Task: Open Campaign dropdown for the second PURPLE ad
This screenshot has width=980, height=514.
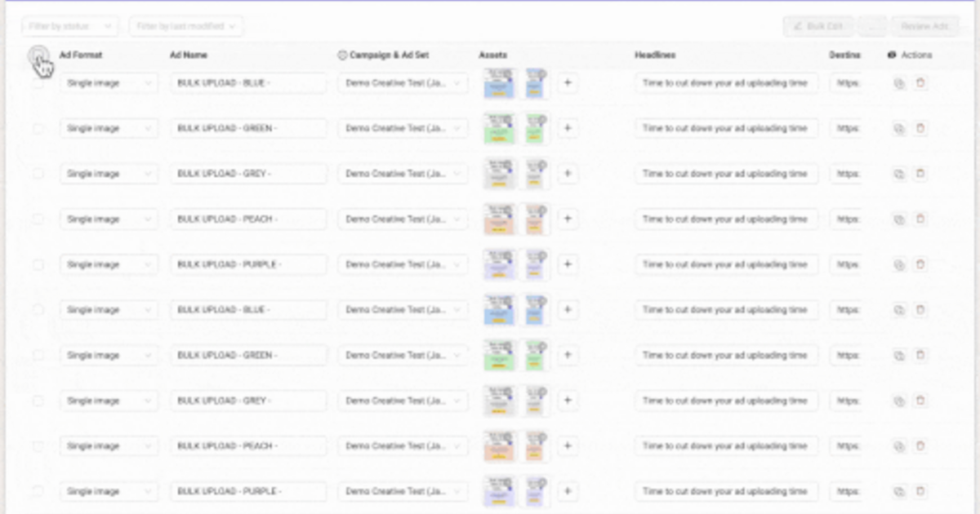Action: (x=403, y=491)
